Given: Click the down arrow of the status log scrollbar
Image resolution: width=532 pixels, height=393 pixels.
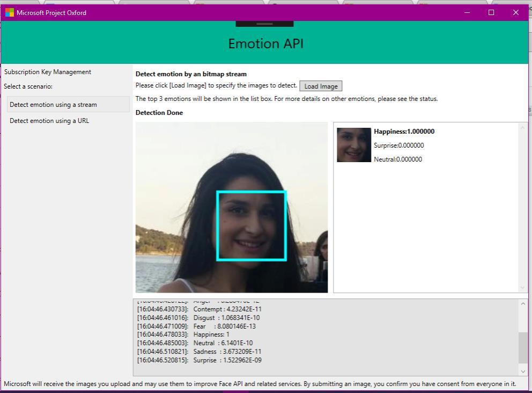Looking at the screenshot, I should point(523,372).
